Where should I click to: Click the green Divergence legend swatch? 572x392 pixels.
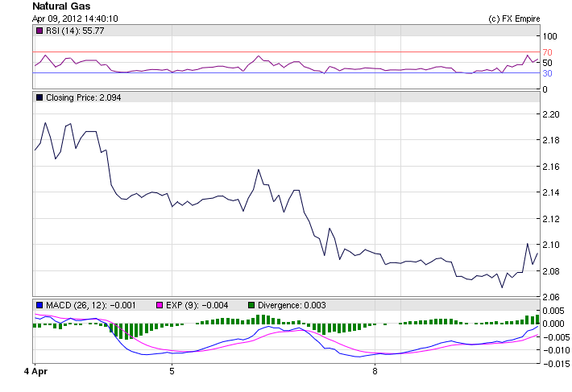pos(251,305)
